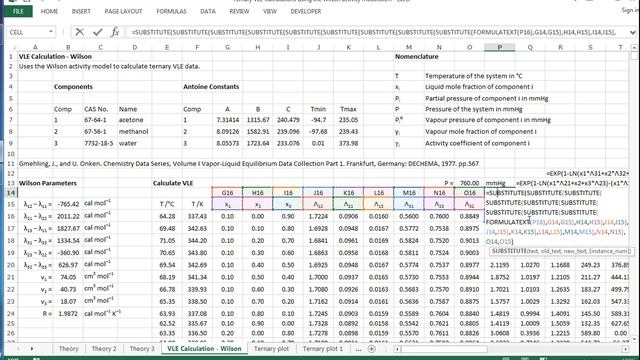Click cell O14 containing 'O16'
The width and height of the screenshot is (640, 360).
469,193
